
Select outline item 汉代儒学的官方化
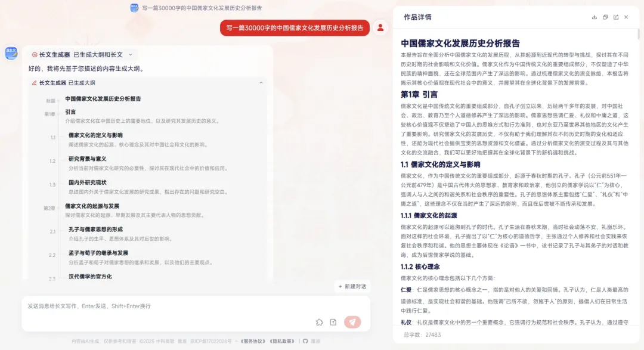(x=90, y=277)
